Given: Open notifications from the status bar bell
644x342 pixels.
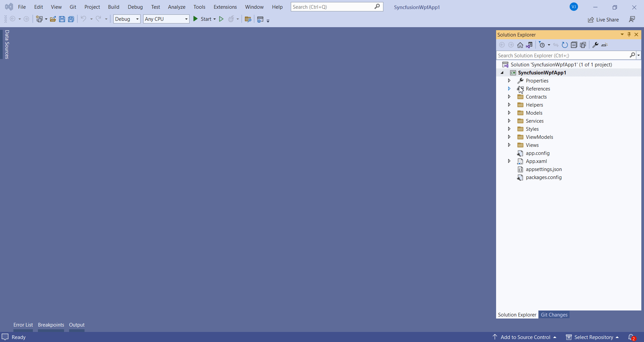Looking at the screenshot, I should click(x=631, y=337).
